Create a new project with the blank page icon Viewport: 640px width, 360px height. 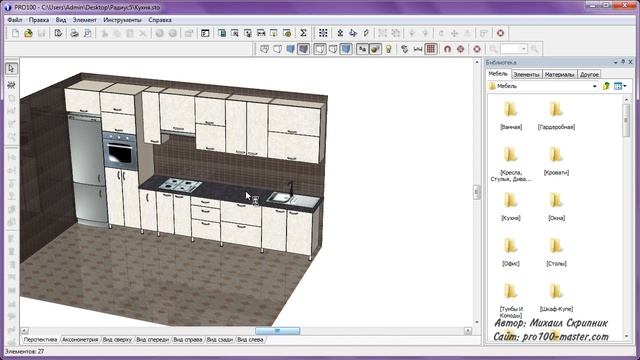point(15,33)
